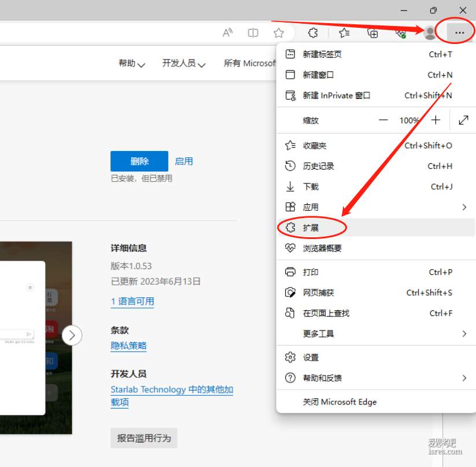Click the 启用 link
This screenshot has width=476, height=467.
coord(184,161)
